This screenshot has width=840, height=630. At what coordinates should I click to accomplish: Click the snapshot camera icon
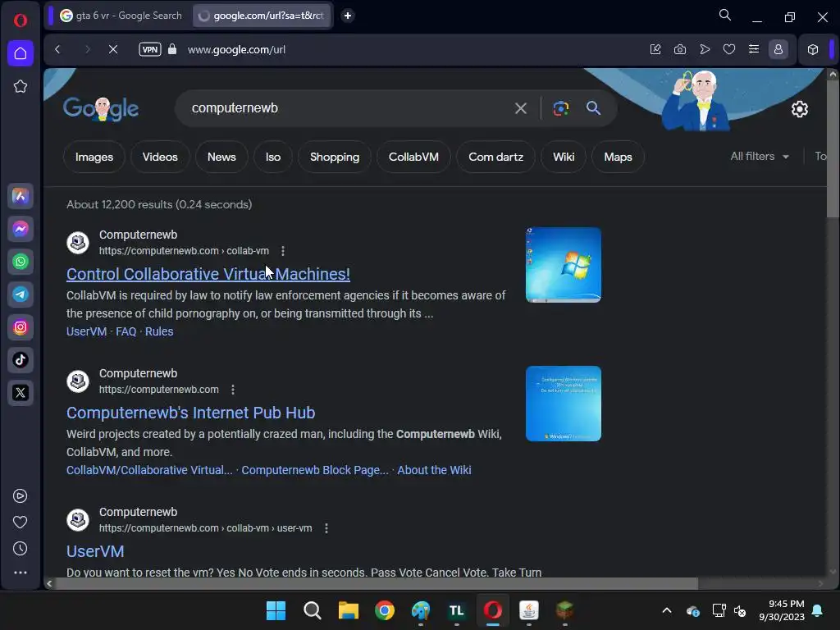point(680,49)
